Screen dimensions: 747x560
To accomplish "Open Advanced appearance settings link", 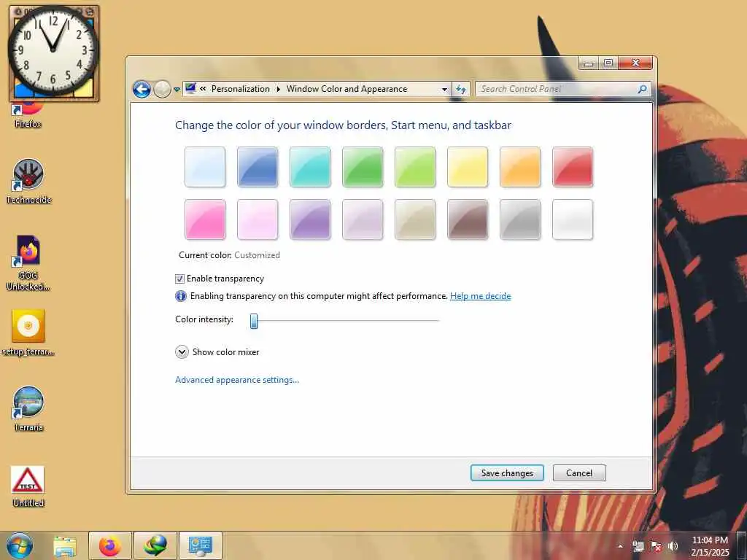I will click(237, 379).
